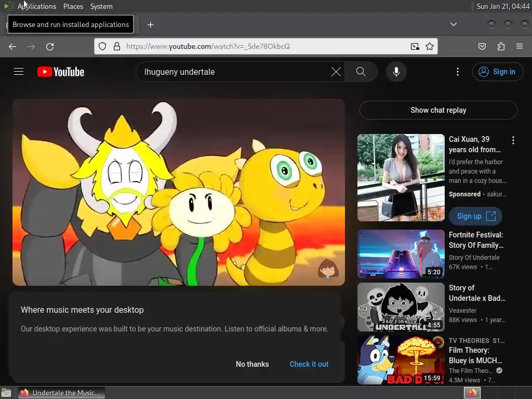Click the ad's Sign up button
This screenshot has width=532, height=399.
pyautogui.click(x=475, y=216)
